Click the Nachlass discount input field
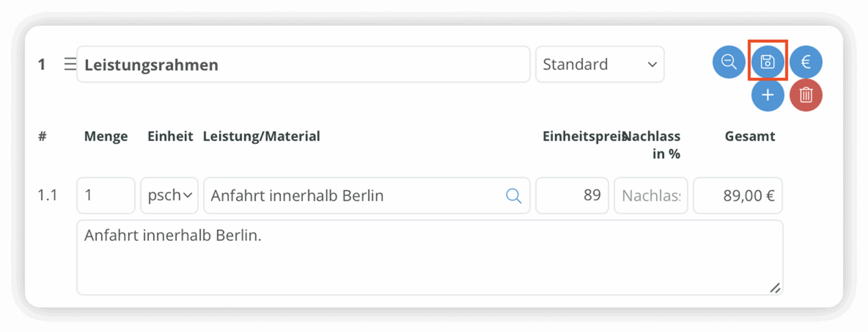This screenshot has width=868, height=332. tap(651, 195)
